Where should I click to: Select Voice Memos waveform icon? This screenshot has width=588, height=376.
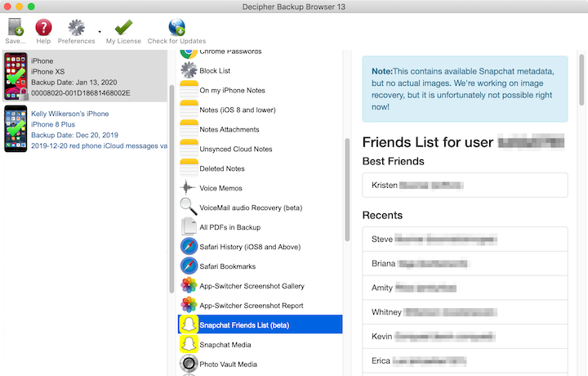click(189, 188)
